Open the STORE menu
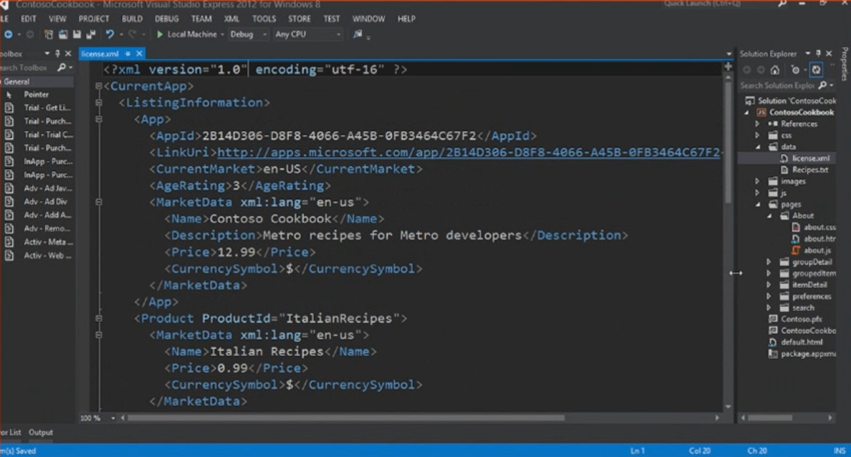 (299, 18)
